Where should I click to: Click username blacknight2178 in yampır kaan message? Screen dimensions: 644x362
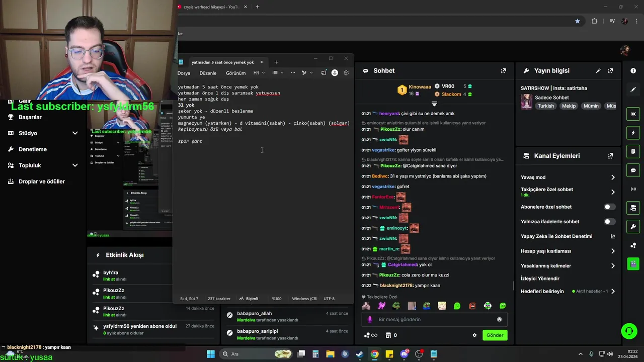[x=397, y=286]
